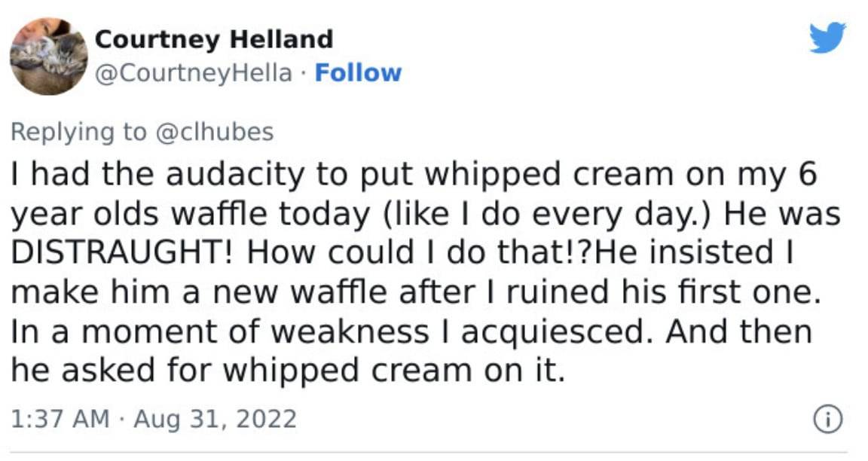
Task: Click the text 'How could I do that!?'
Action: pyautogui.click(x=419, y=252)
